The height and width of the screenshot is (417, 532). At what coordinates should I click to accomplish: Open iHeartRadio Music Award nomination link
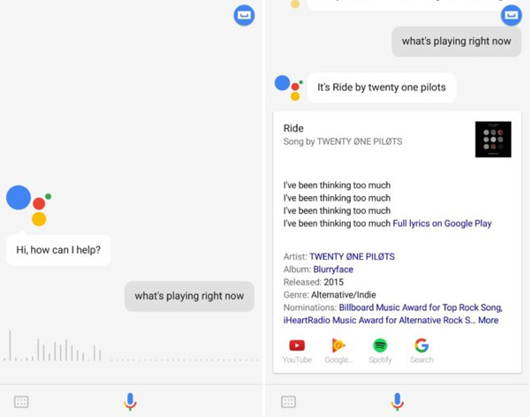(x=379, y=321)
